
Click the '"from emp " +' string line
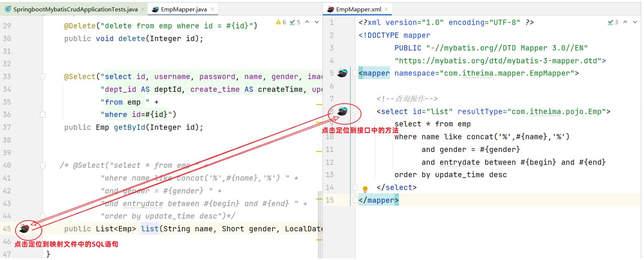click(130, 102)
